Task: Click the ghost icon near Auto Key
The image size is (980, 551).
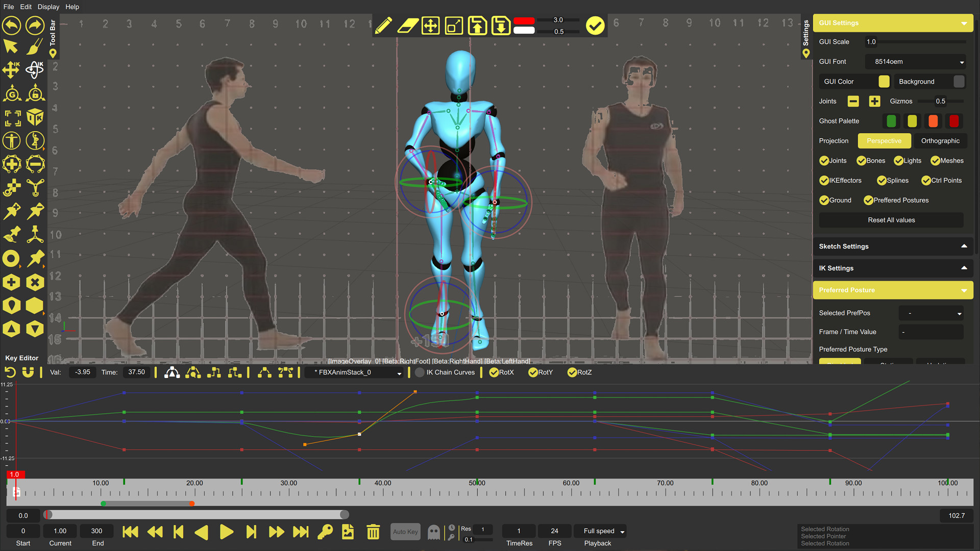Action: (x=433, y=532)
